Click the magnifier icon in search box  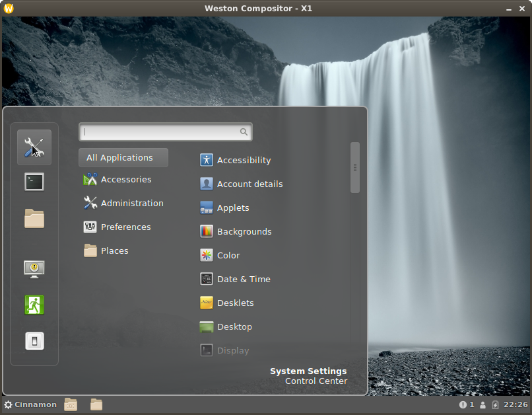pos(244,132)
